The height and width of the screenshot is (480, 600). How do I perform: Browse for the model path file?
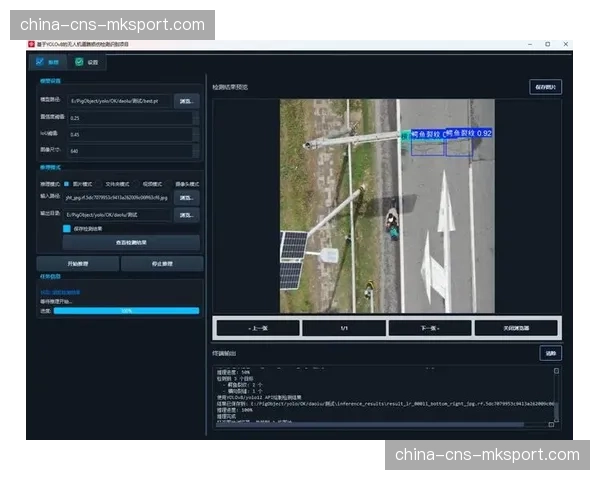[187, 100]
